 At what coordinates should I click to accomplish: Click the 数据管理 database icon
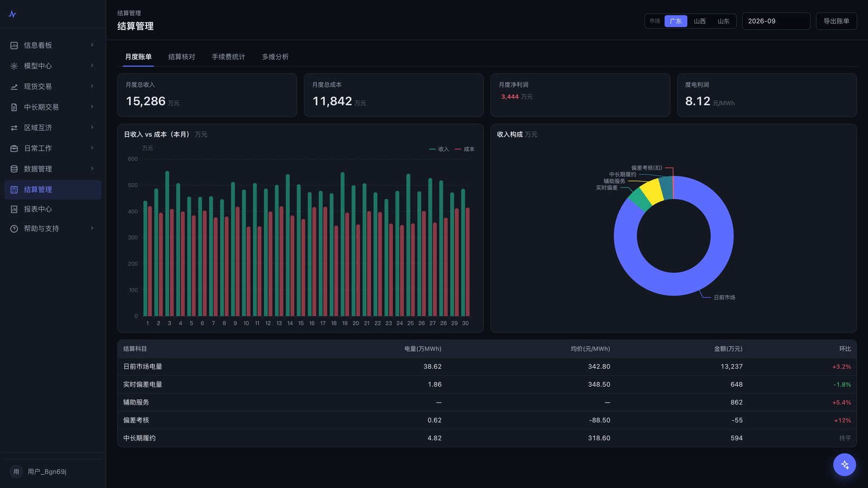(x=14, y=169)
